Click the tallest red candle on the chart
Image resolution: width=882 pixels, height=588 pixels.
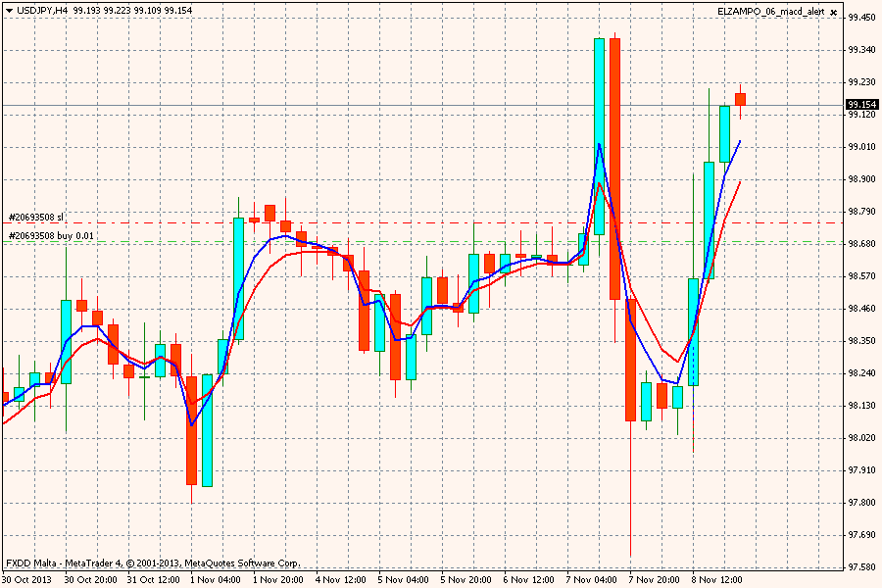(614, 169)
